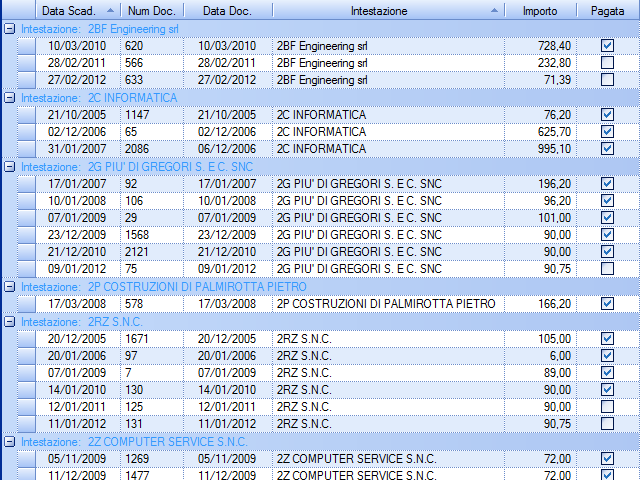Uncheck Pagata for 2Z COMPUTER document 1269
The image size is (640, 480).
607,459
